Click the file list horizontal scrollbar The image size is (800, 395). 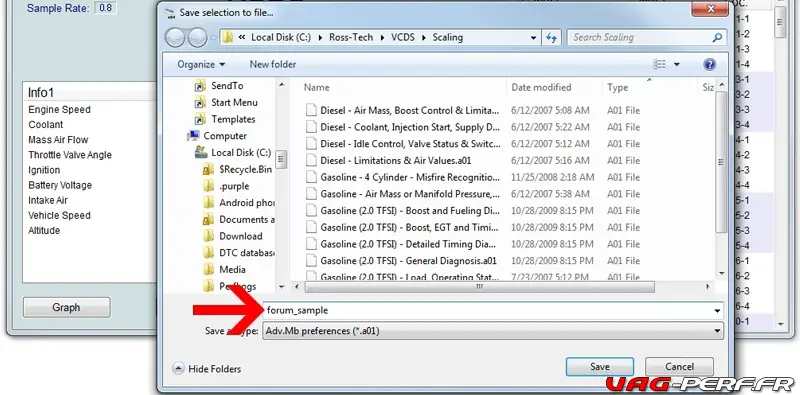[x=480, y=287]
